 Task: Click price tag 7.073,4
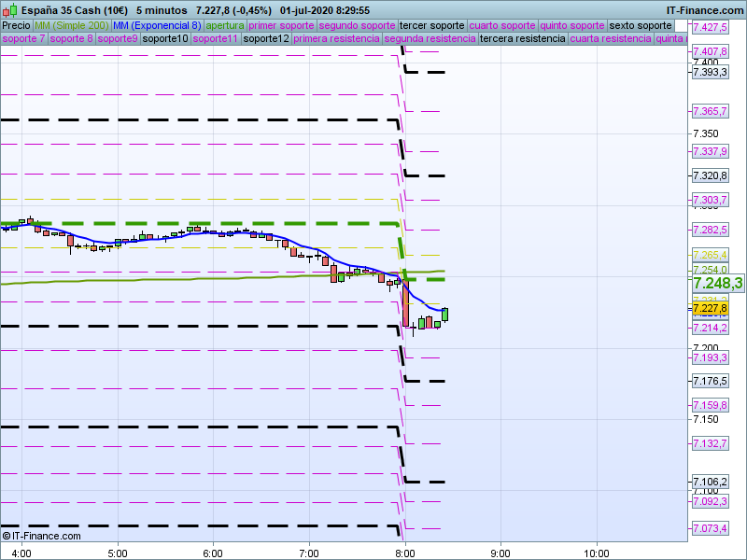pos(710,528)
